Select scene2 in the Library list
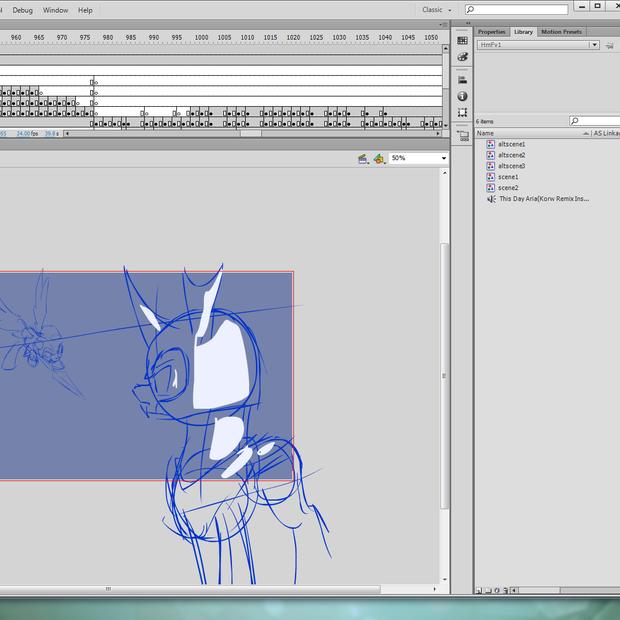The image size is (620, 620). click(x=508, y=187)
